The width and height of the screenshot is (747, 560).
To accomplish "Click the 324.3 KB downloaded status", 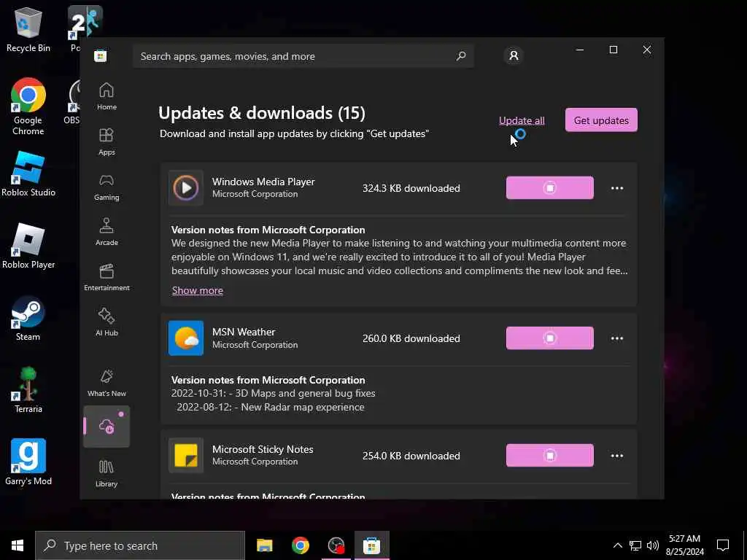I will pos(411,188).
